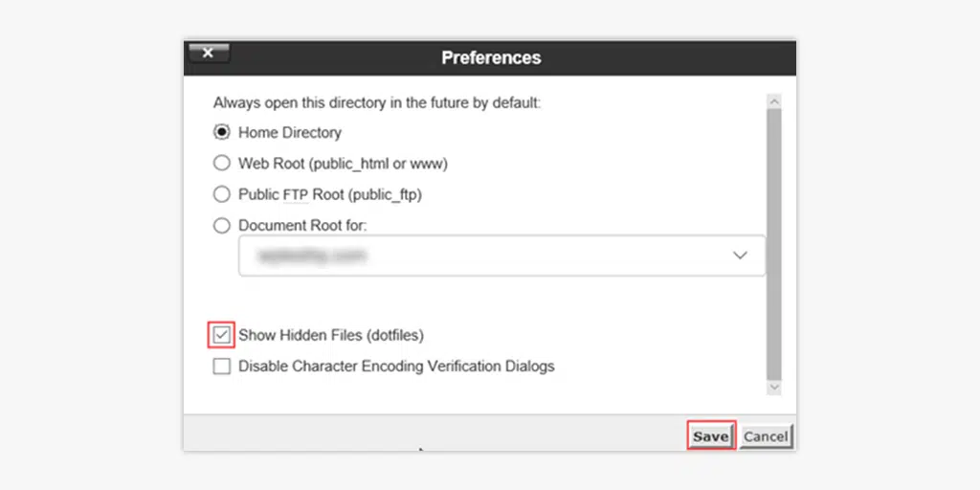Click the Document Root for label text
The height and width of the screenshot is (490, 980).
tap(302, 226)
